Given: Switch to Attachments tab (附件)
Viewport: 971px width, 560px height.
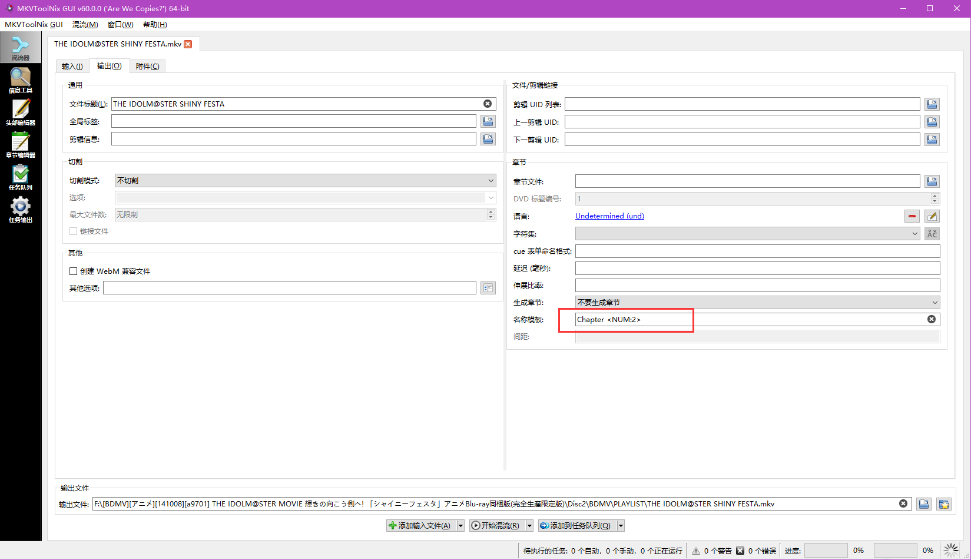Looking at the screenshot, I should (147, 66).
